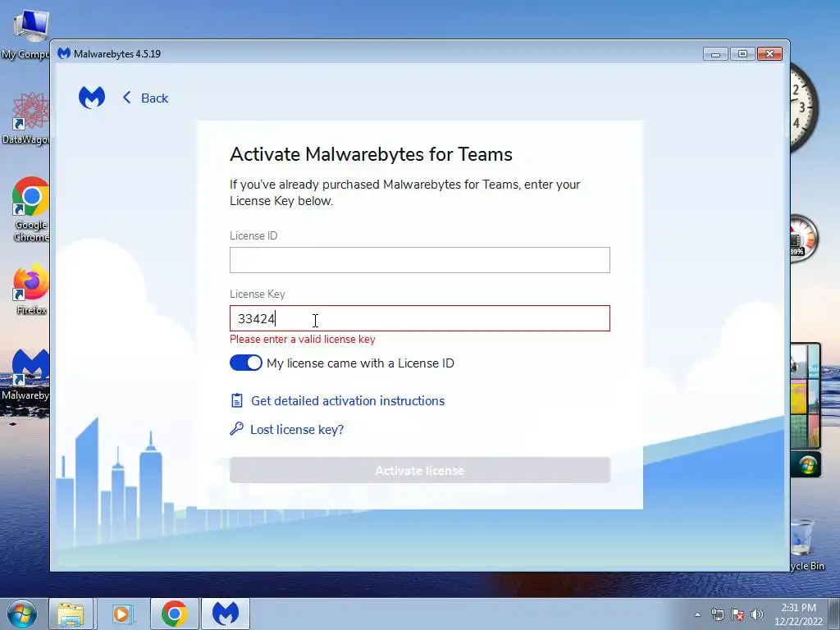Click the Activate license button
840x630 pixels.
(x=419, y=470)
